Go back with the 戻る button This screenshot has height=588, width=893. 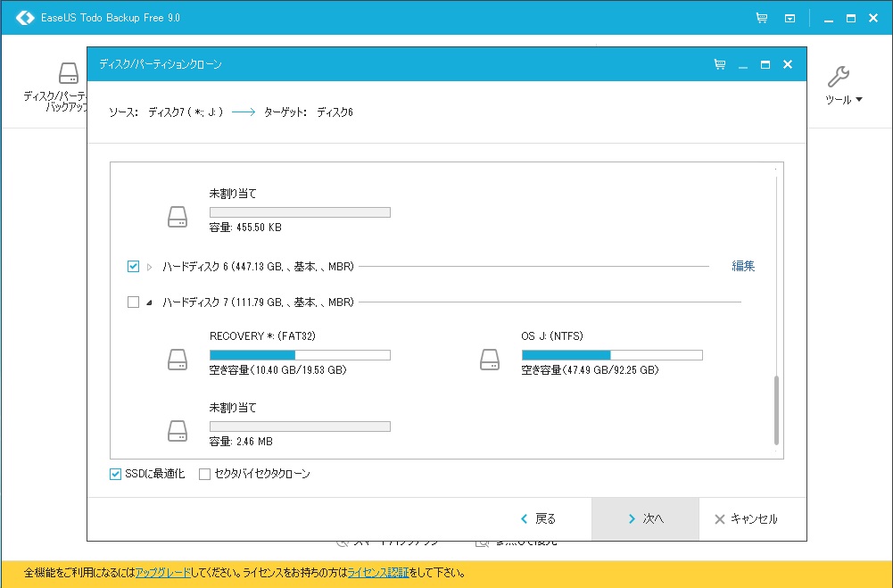[x=539, y=518]
